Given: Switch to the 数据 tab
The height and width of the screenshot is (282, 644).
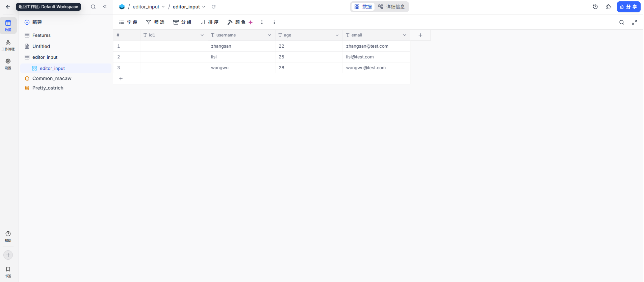Looking at the screenshot, I should click(363, 7).
